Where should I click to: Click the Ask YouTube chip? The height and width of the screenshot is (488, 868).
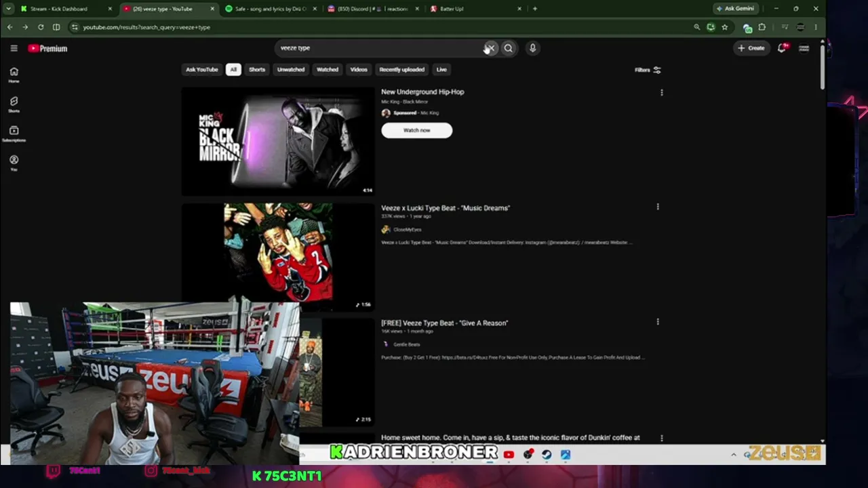click(x=202, y=69)
